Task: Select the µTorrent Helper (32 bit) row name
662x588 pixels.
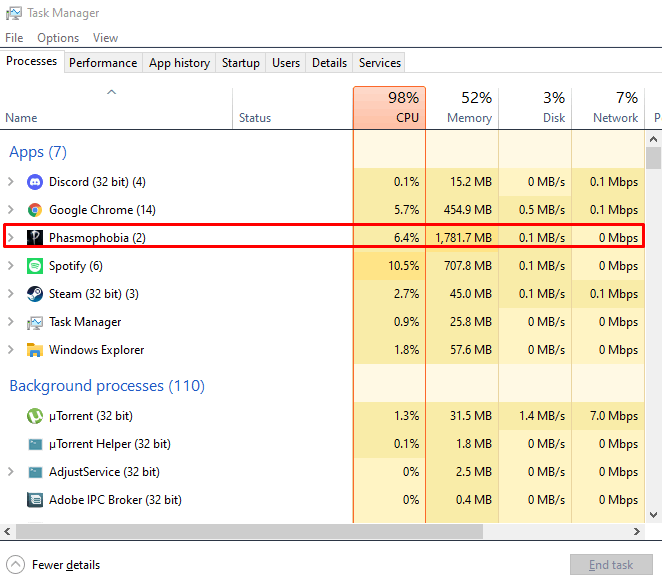Action: [110, 444]
